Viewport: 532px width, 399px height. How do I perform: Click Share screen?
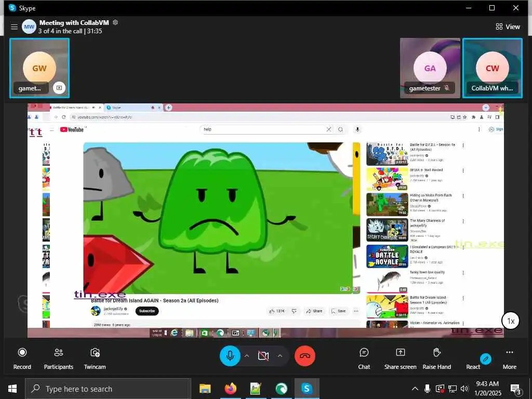[x=401, y=358]
